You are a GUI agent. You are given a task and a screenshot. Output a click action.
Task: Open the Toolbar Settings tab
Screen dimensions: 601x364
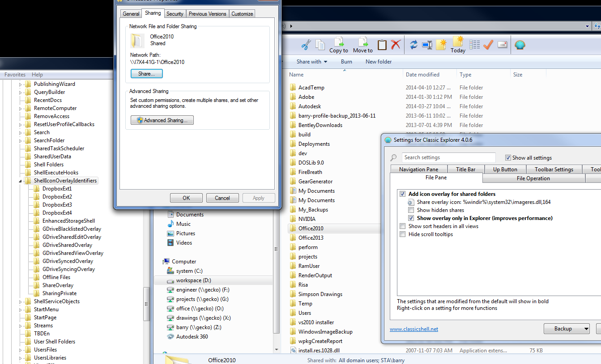click(554, 169)
